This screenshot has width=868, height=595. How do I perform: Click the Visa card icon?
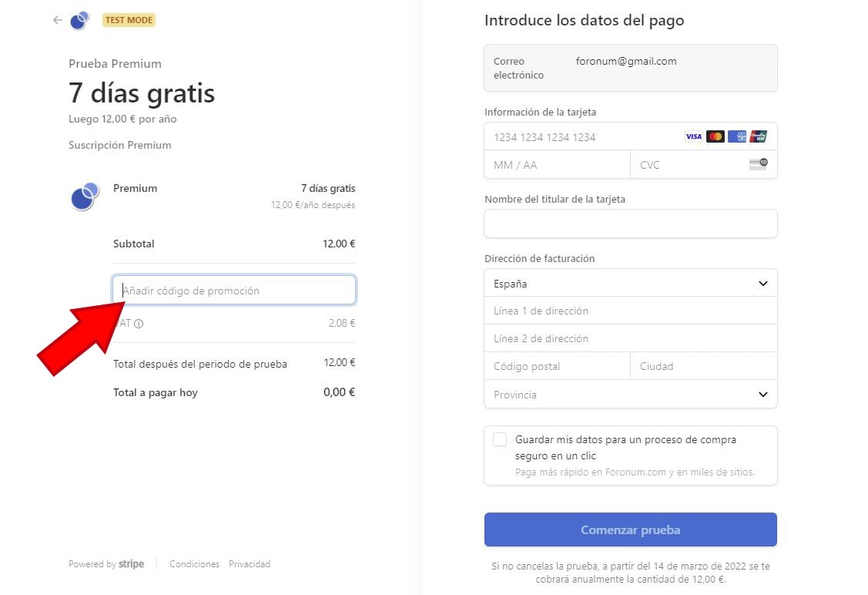[x=693, y=136]
